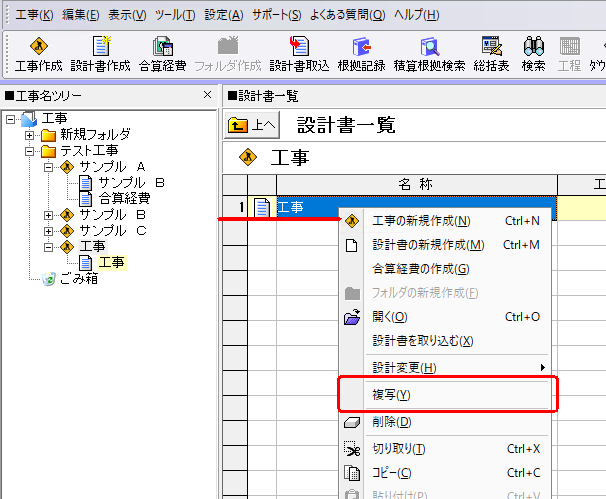This screenshot has width=606, height=499.
Task: Click the テスト工事 folder icon
Action: tap(48, 151)
